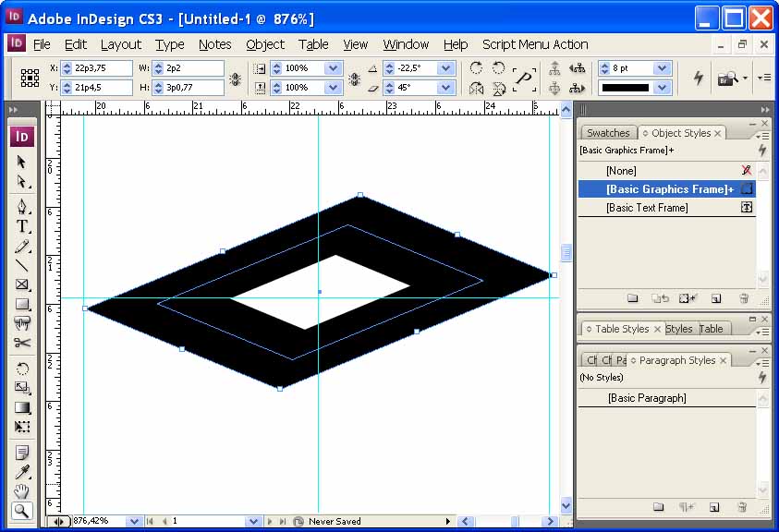Click the reference point locator grid
779x532 pixels.
(x=30, y=78)
